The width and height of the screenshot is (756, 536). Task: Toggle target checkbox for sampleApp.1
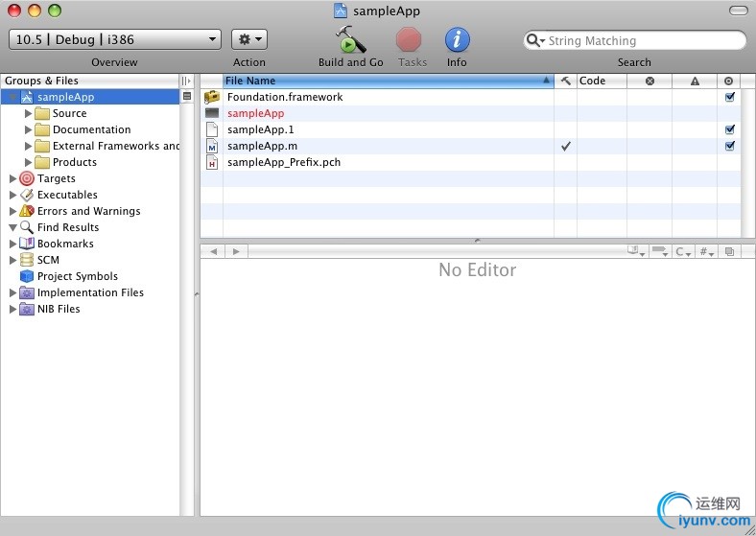(729, 129)
